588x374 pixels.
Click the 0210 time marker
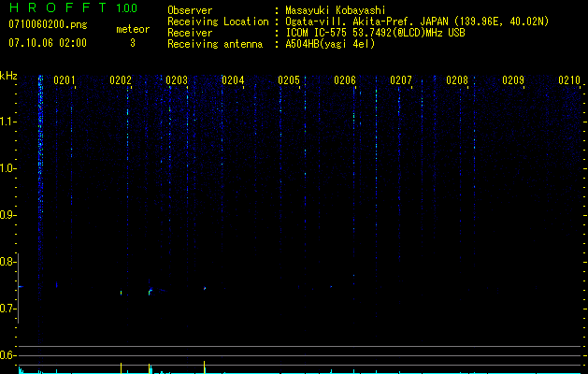tap(569, 80)
